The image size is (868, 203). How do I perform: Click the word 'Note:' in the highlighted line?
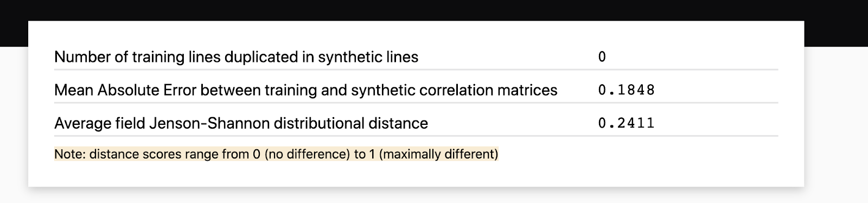[x=70, y=154]
